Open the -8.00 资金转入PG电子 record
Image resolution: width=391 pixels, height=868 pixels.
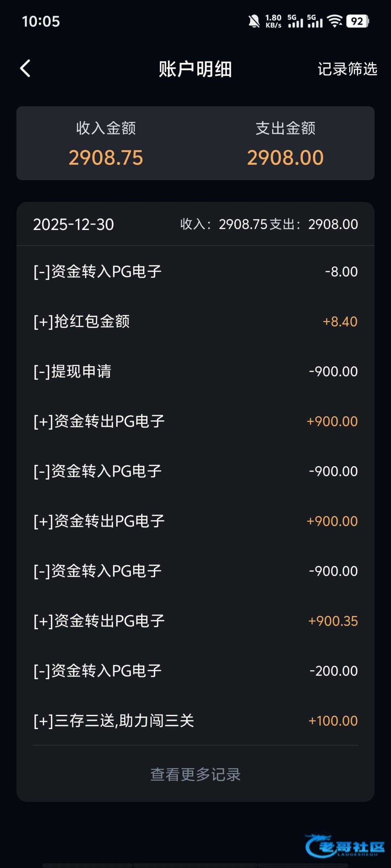coord(195,272)
